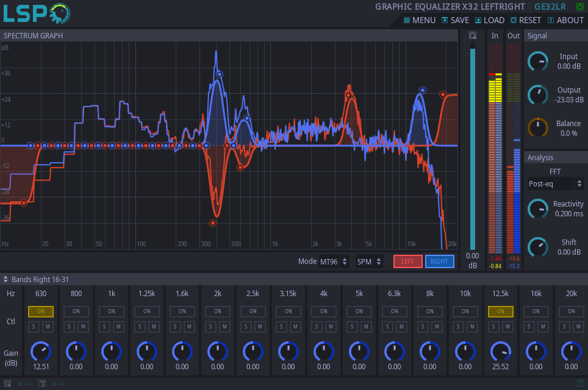Mute the 5k band
Viewport: 588px width, 390px height.
point(366,327)
